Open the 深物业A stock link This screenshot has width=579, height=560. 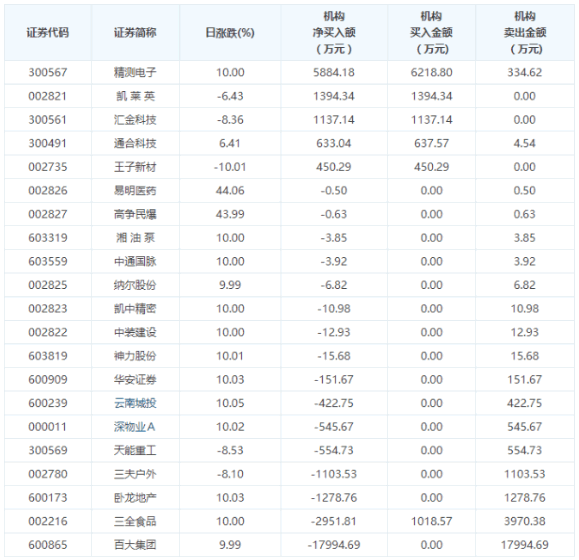(134, 426)
